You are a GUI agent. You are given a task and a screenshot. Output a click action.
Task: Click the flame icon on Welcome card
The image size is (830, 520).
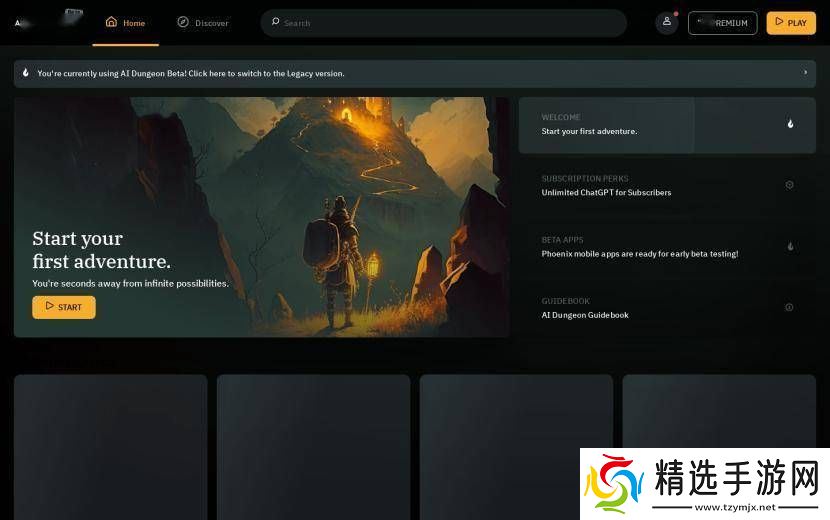789,124
